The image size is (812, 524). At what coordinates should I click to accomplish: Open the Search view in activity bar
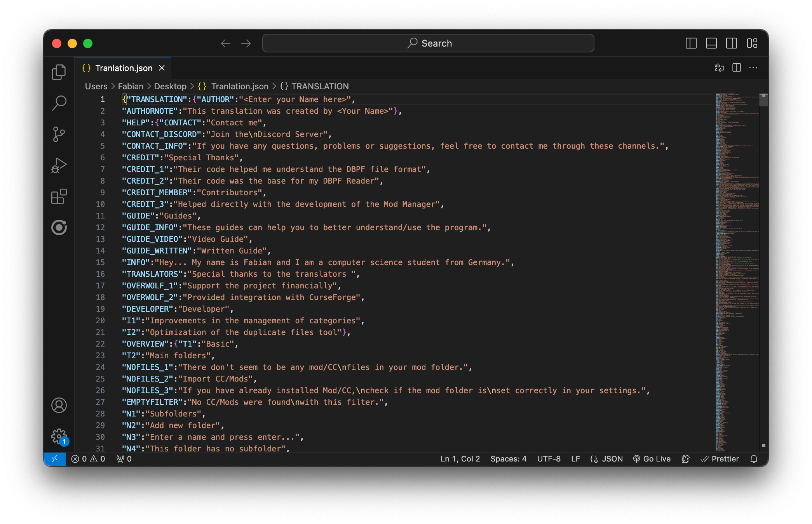pos(59,103)
